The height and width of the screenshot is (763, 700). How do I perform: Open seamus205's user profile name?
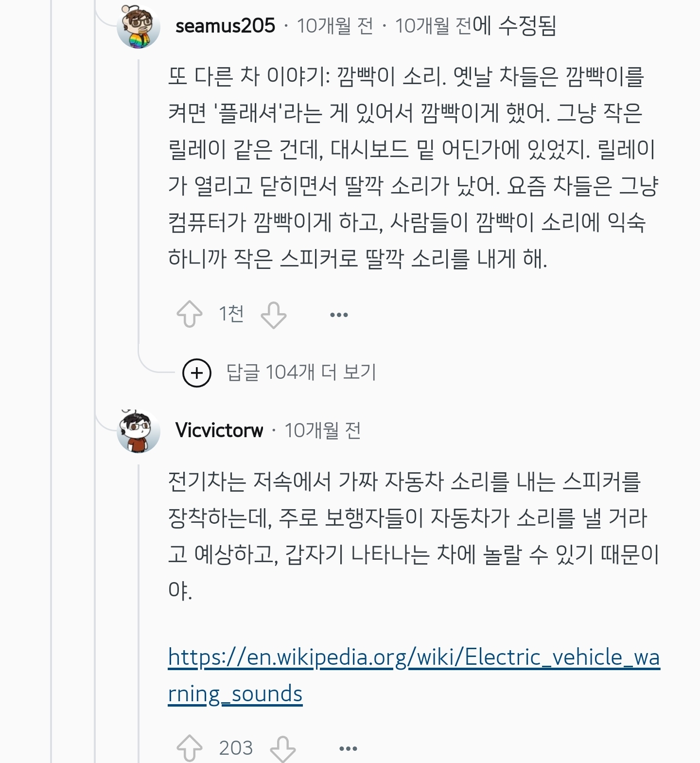(x=225, y=26)
